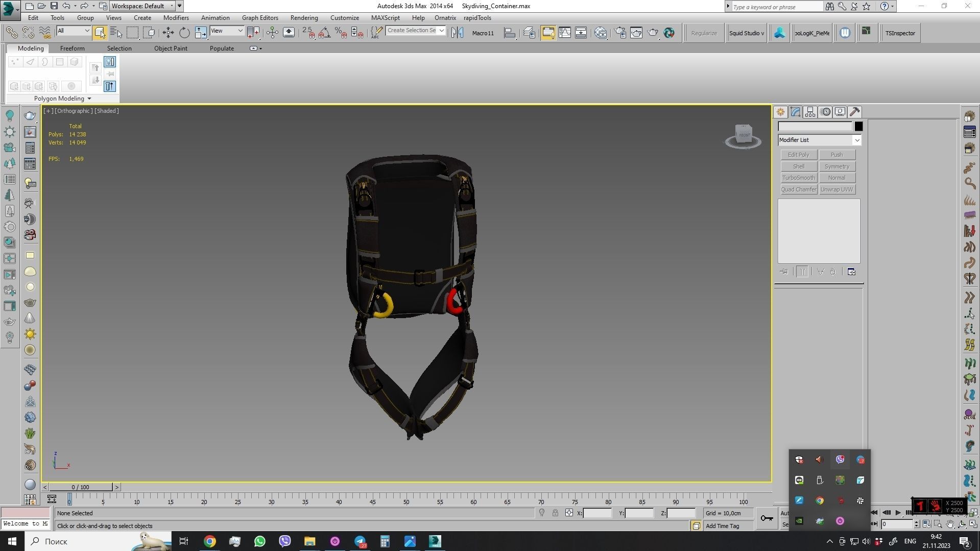Open the Graph Editors menu
The width and height of the screenshot is (980, 551).
point(260,18)
